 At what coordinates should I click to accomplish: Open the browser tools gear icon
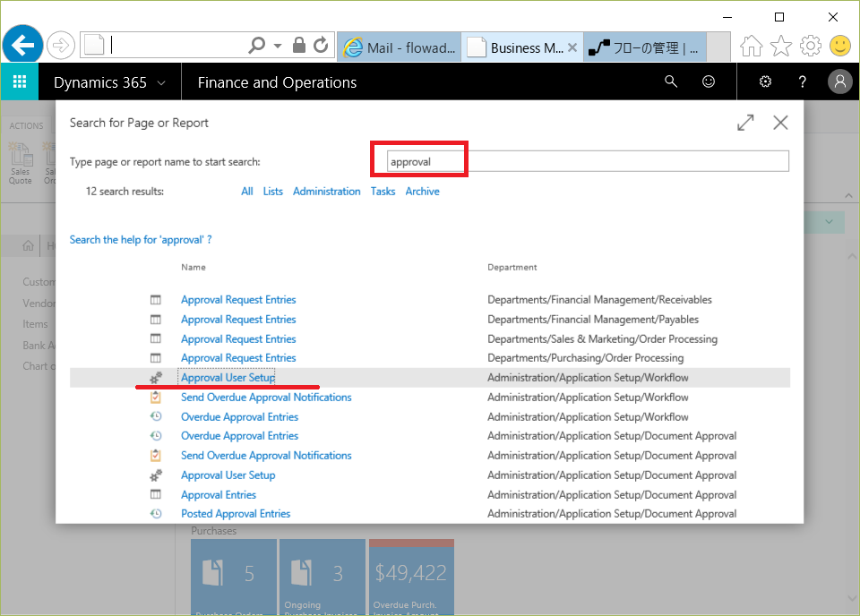click(x=811, y=46)
